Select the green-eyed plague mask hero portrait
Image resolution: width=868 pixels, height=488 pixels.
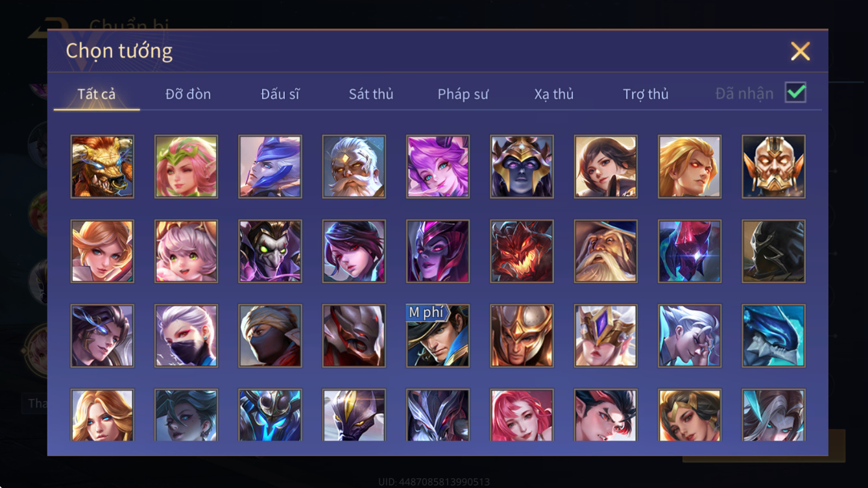pyautogui.click(x=270, y=251)
